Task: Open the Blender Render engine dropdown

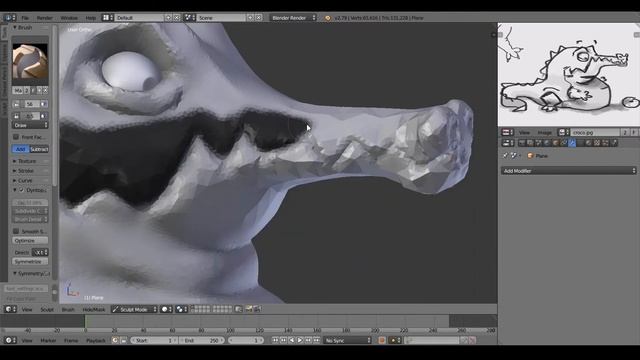Action: [293, 18]
